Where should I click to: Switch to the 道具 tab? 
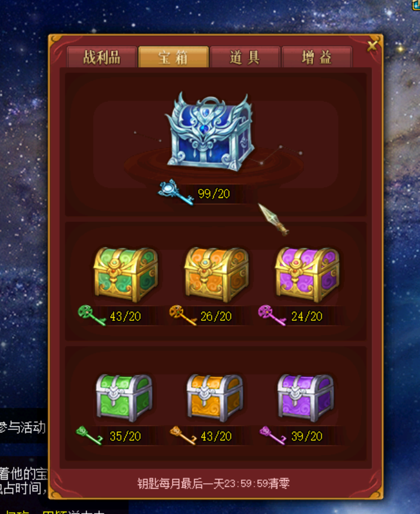[245, 57]
